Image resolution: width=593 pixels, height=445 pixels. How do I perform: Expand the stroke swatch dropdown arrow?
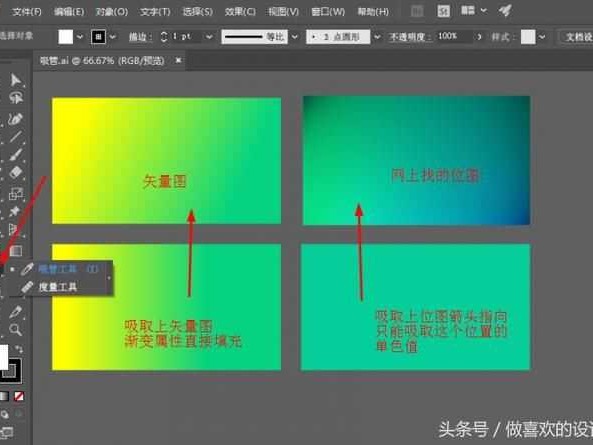click(113, 37)
